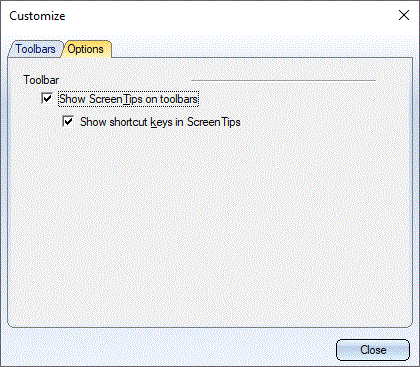Switch to the Toolbars tab

click(x=36, y=49)
